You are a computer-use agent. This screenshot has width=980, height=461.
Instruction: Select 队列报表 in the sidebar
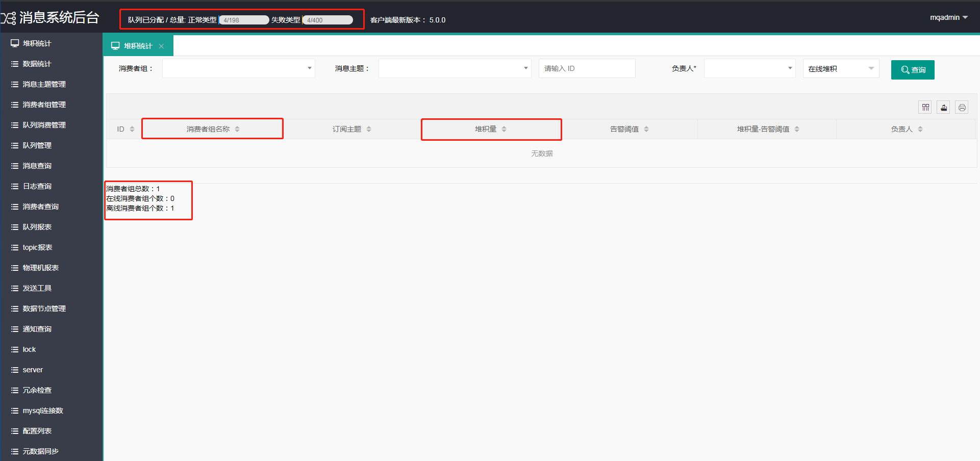point(51,227)
